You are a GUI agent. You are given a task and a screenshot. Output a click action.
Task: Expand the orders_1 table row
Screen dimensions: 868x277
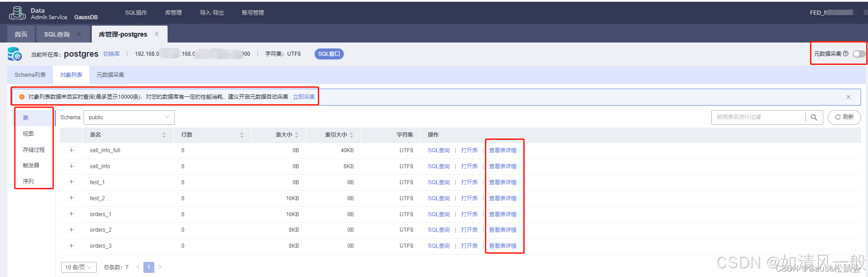click(71, 214)
